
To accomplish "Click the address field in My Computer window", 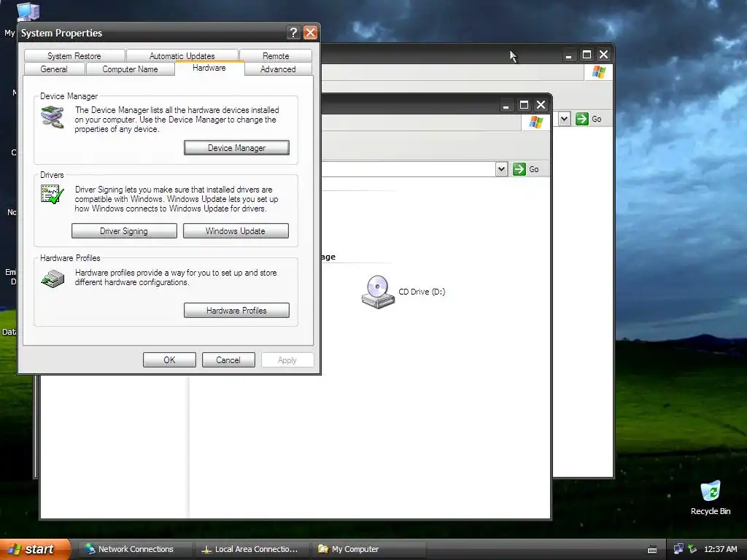I will (409, 169).
